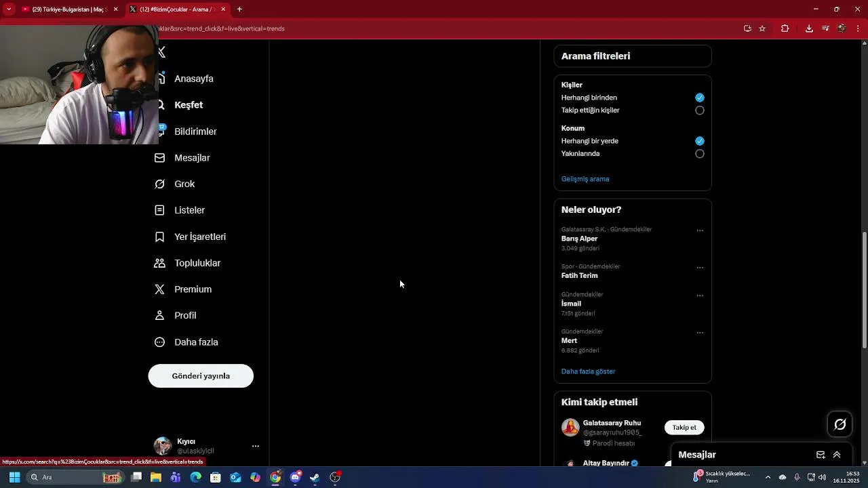Click the Yer İşaretleri bookmark icon
Screen dimensions: 868x488
(160, 237)
